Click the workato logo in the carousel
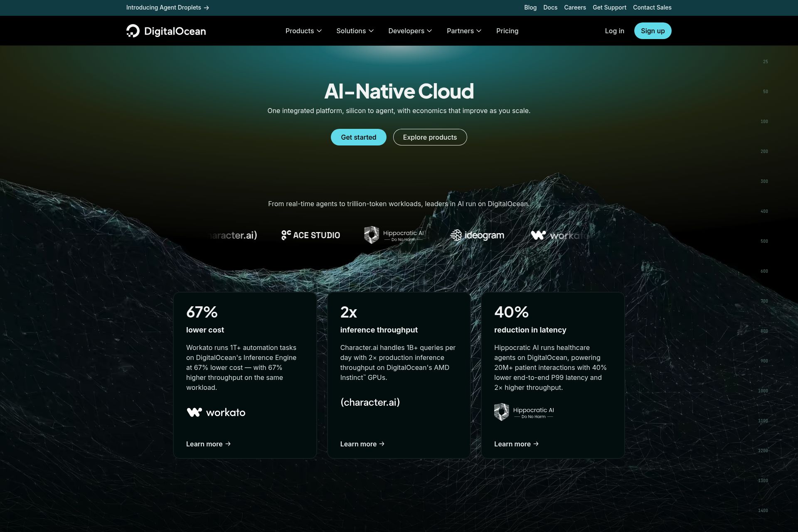 coord(560,235)
